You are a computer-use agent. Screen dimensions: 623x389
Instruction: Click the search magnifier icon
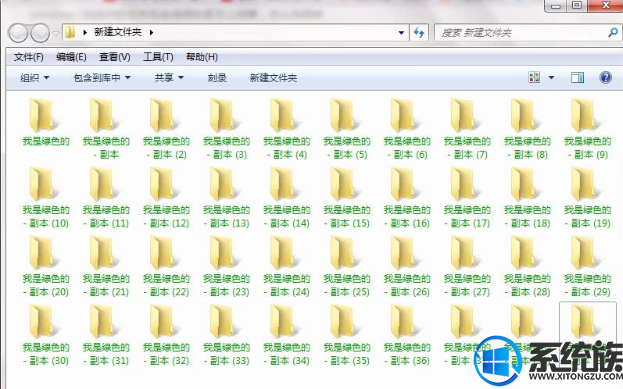(x=613, y=33)
